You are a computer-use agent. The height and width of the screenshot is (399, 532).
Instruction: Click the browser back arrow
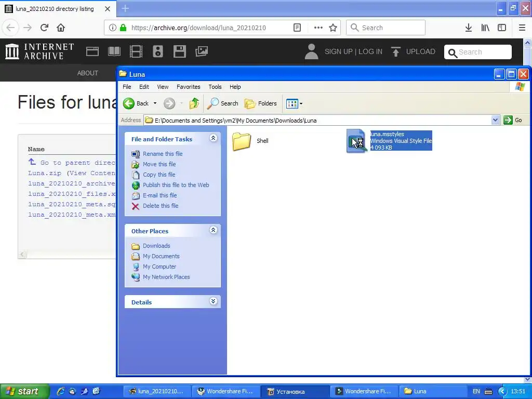[x=10, y=28]
